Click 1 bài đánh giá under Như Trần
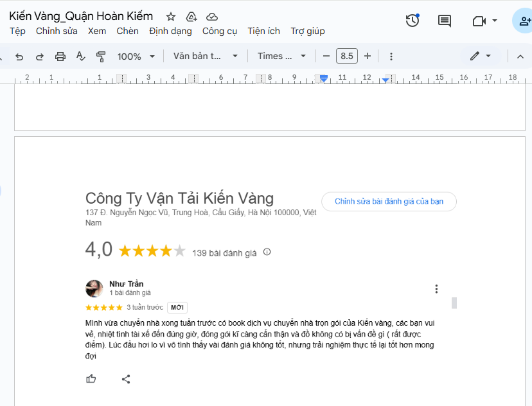 130,293
